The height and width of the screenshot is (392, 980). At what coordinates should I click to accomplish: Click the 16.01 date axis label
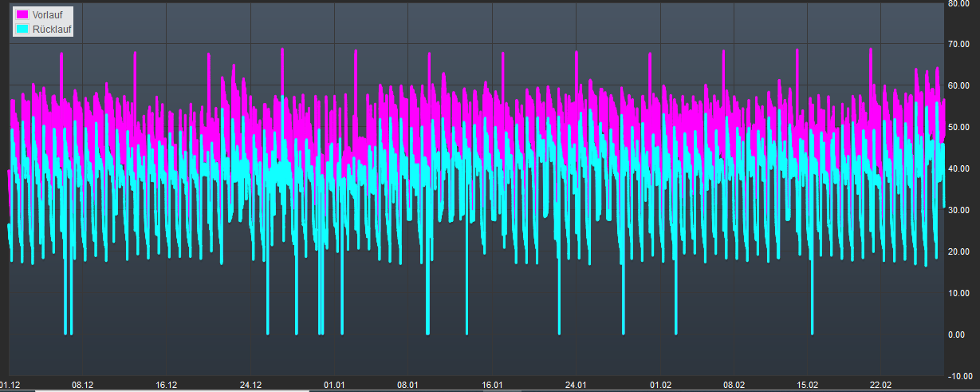492,385
